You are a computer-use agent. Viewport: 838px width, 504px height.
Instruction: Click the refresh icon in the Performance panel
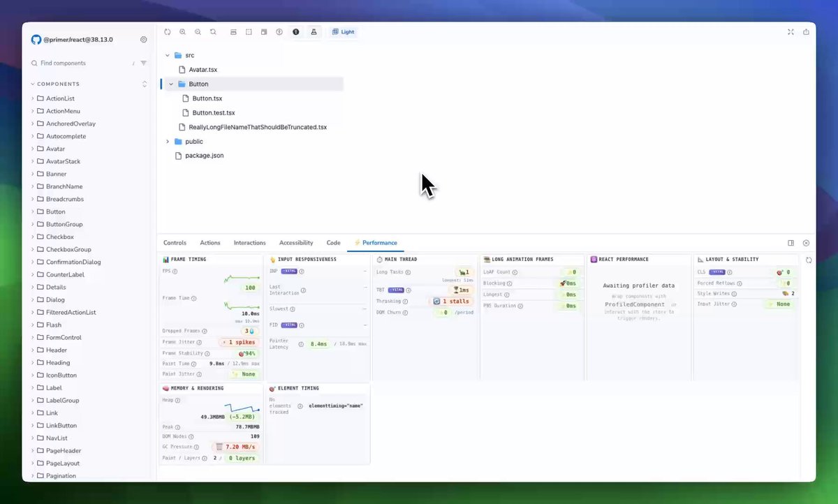click(x=809, y=260)
